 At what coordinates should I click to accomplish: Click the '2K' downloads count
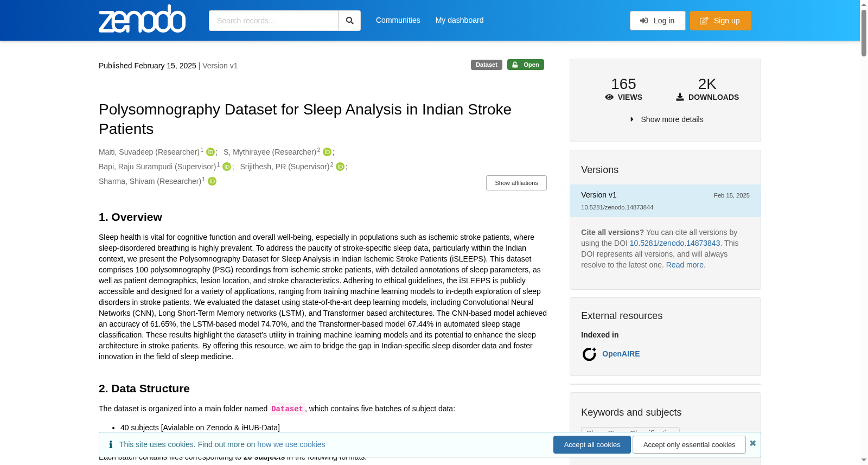click(x=707, y=84)
